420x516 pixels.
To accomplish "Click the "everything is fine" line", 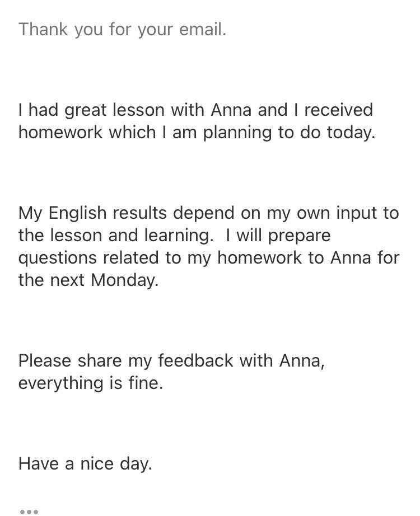I will pyautogui.click(x=90, y=383).
